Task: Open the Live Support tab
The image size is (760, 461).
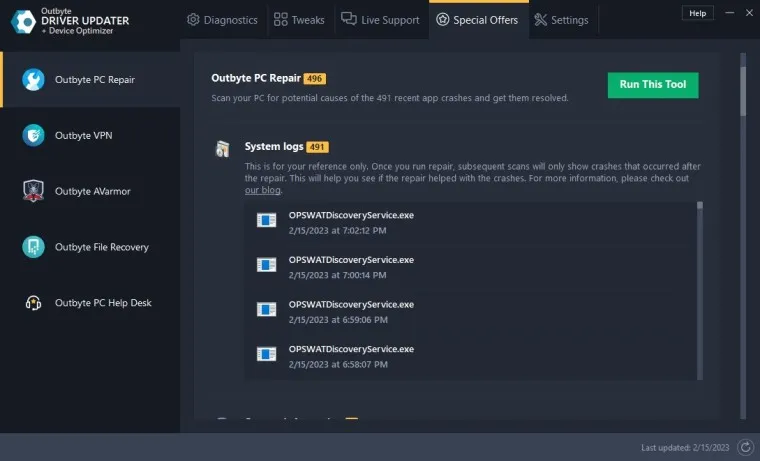Action: click(381, 20)
